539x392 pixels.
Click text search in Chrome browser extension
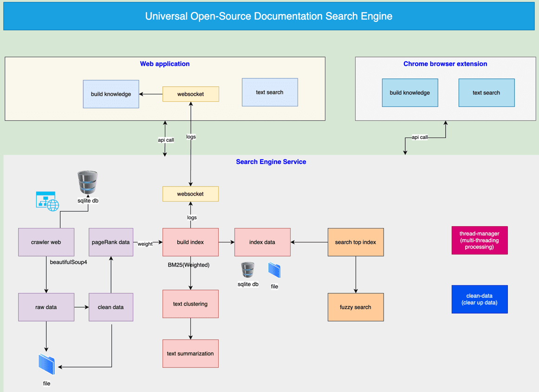click(x=486, y=92)
